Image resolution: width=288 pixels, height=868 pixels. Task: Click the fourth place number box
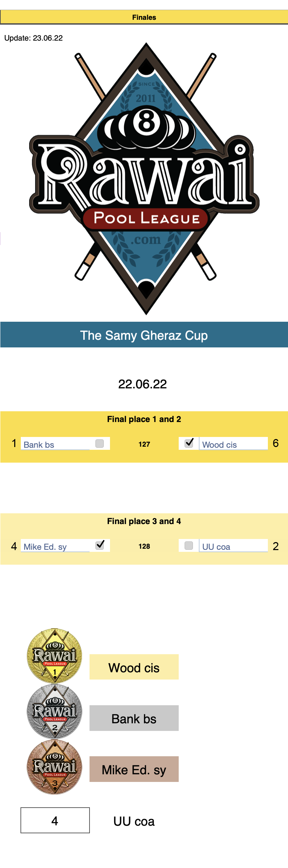(55, 820)
